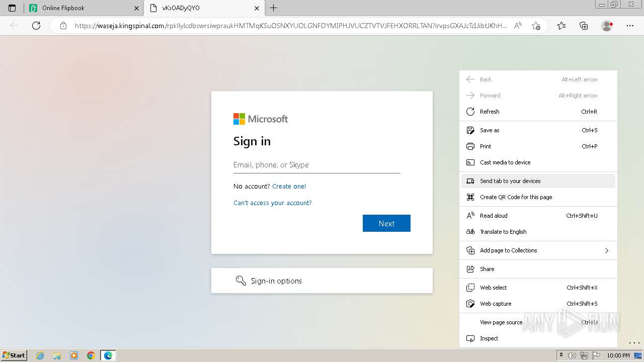Click the address bar URL
This screenshot has width=644, height=362.
290,26
